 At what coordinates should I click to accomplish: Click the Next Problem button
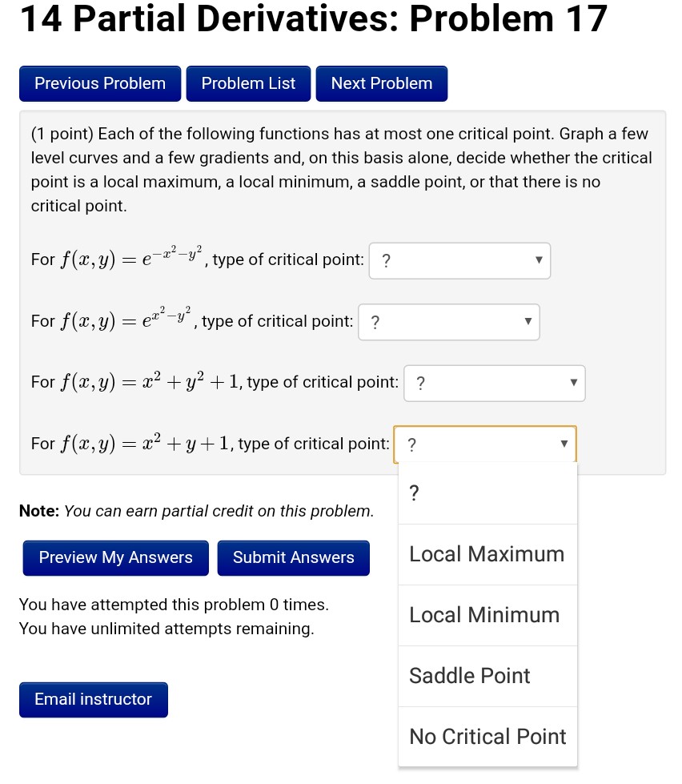point(382,83)
